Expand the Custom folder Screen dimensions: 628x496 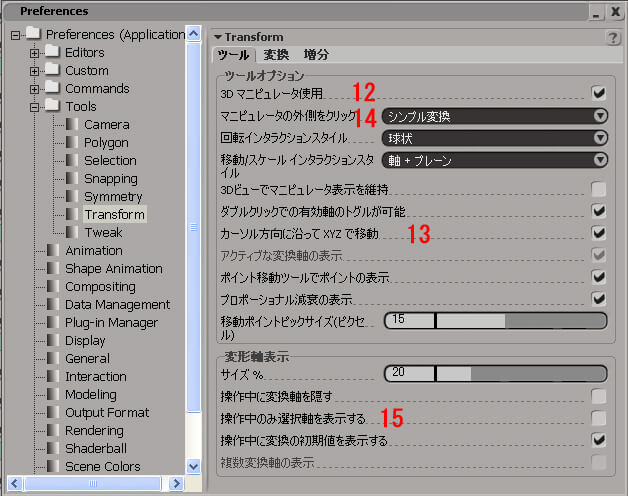click(x=34, y=71)
